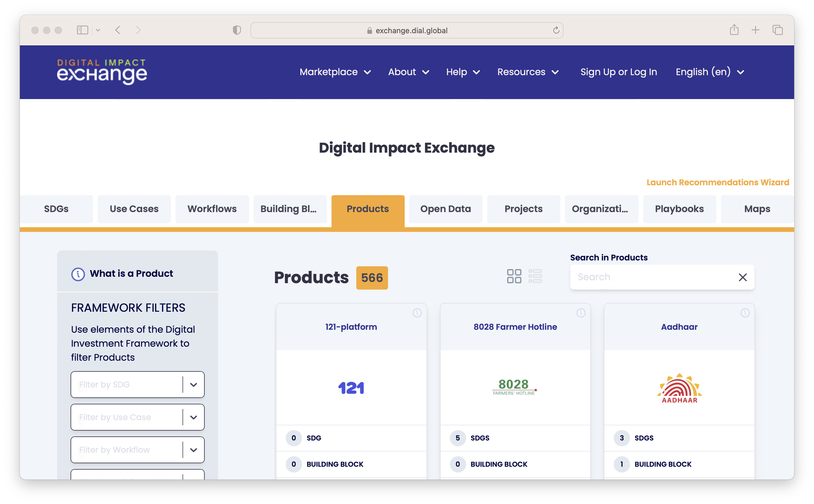Open the Filter by Workflow dropdown

click(194, 450)
